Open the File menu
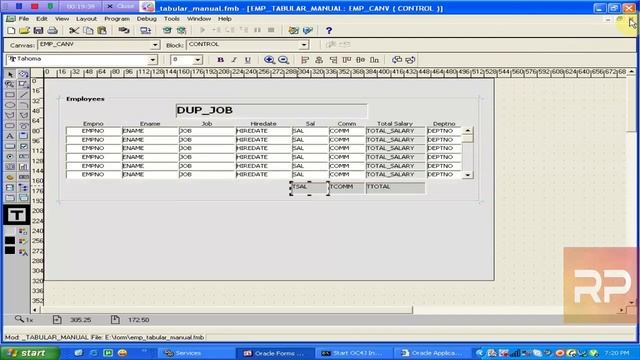640x360 pixels. [x=24, y=19]
